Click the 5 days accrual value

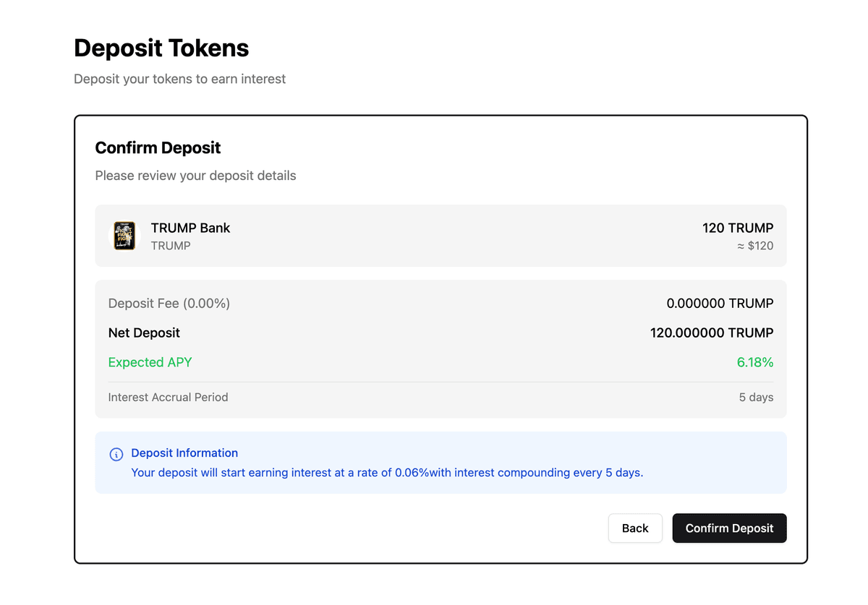(755, 398)
